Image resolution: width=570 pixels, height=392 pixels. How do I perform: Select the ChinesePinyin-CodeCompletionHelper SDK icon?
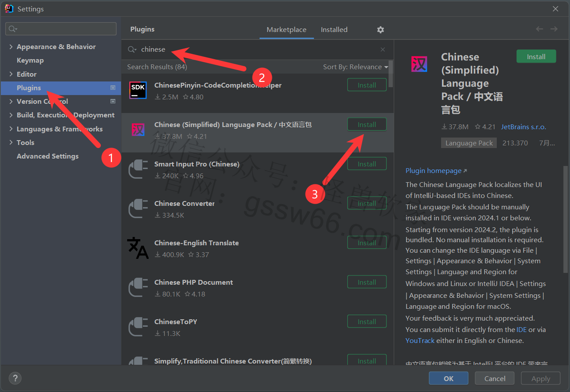[138, 90]
